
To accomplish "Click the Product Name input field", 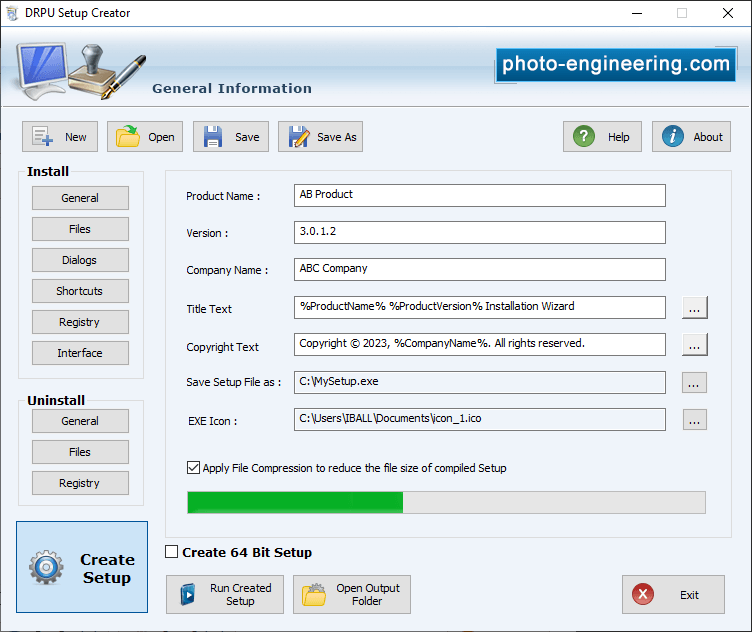I will [x=480, y=196].
